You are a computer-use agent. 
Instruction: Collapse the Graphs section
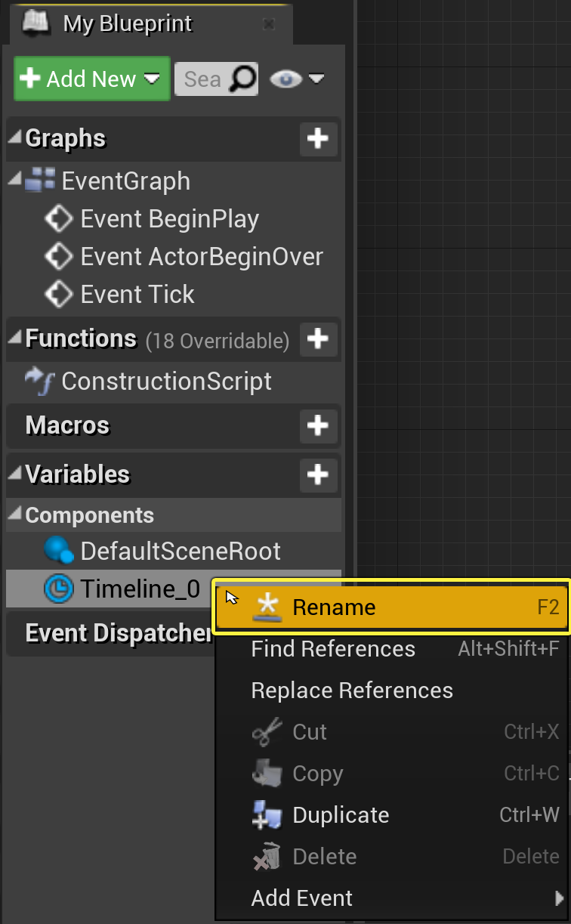pos(15,138)
